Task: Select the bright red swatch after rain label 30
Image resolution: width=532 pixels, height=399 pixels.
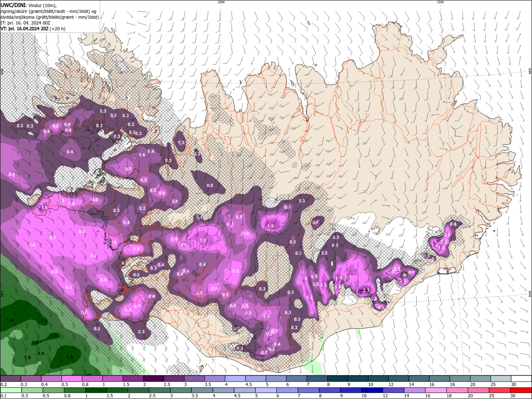Action: click(x=521, y=390)
